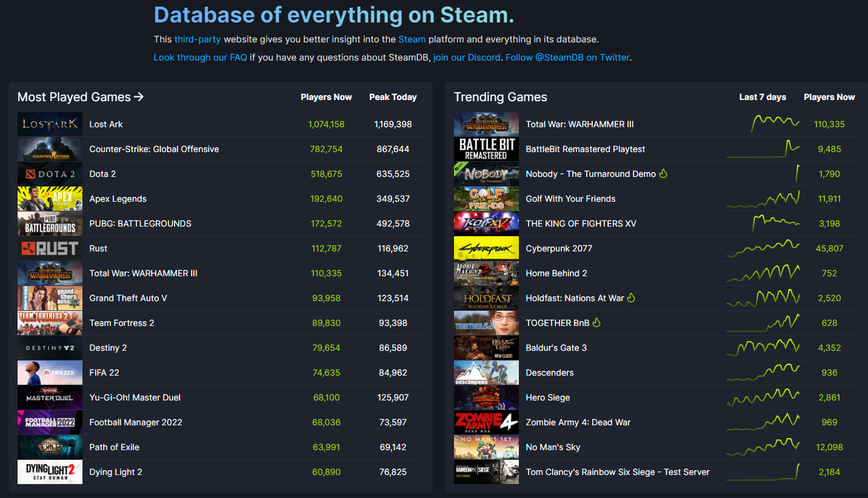Image resolution: width=868 pixels, height=498 pixels.
Task: Click the Trending Games panel heading
Action: click(x=501, y=97)
